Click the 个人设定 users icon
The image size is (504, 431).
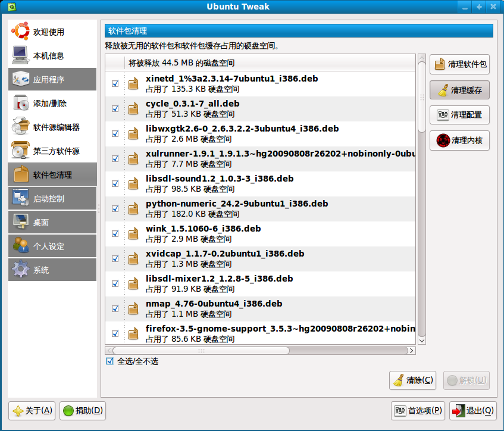click(x=20, y=245)
